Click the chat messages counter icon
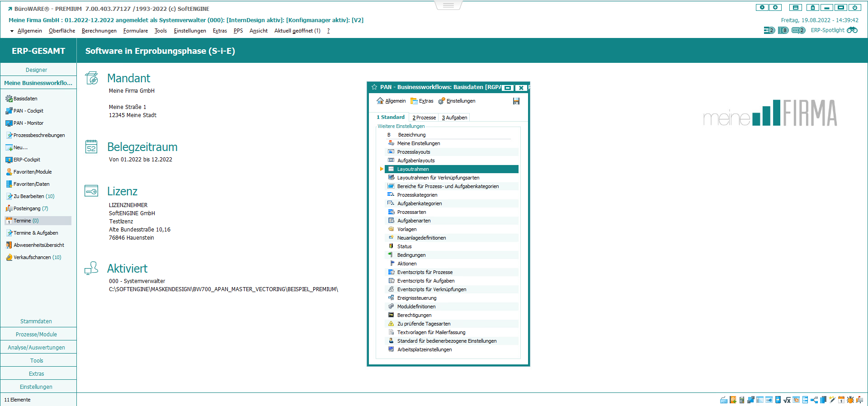 pyautogui.click(x=798, y=30)
